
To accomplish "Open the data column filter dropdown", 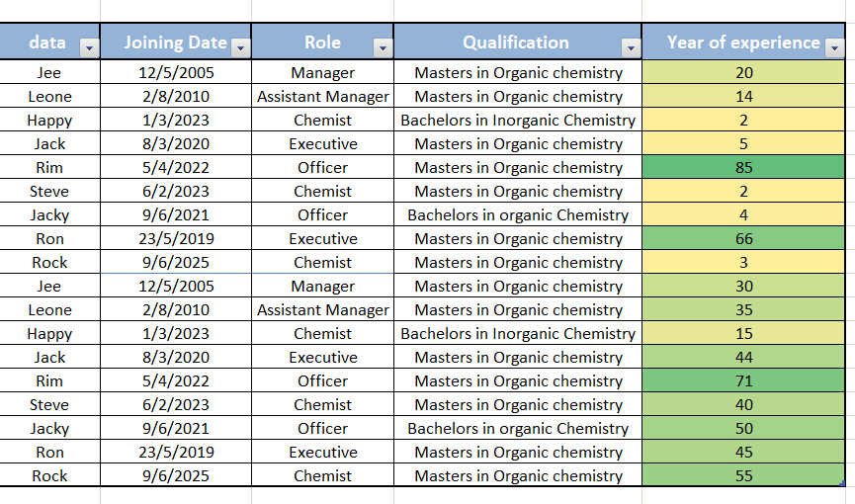I will tap(89, 48).
